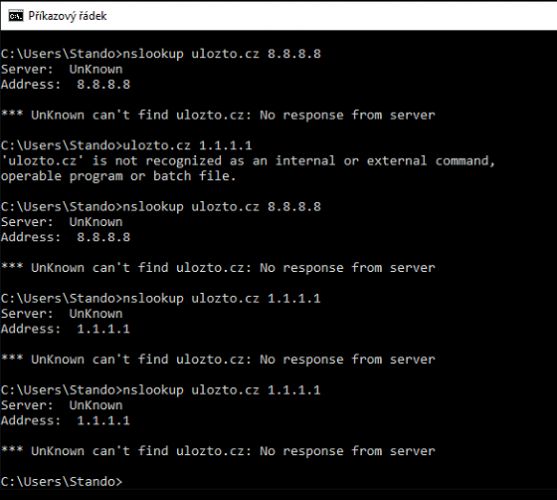Click the 'operable program or batch file.' line
557x500 pixels.
coord(118,176)
